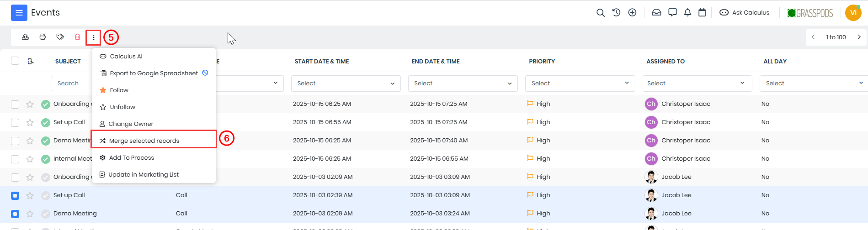Open the recent history clock icon
Viewport: 868px width, 230px height.
click(x=616, y=13)
